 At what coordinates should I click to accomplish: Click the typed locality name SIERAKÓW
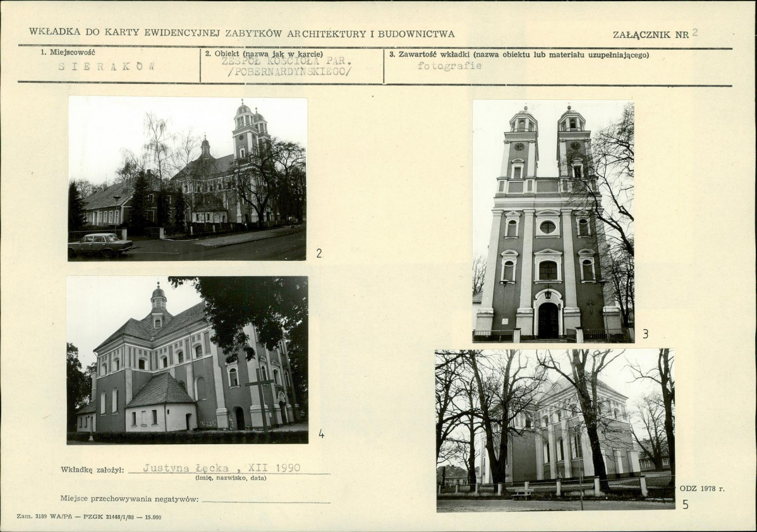106,66
